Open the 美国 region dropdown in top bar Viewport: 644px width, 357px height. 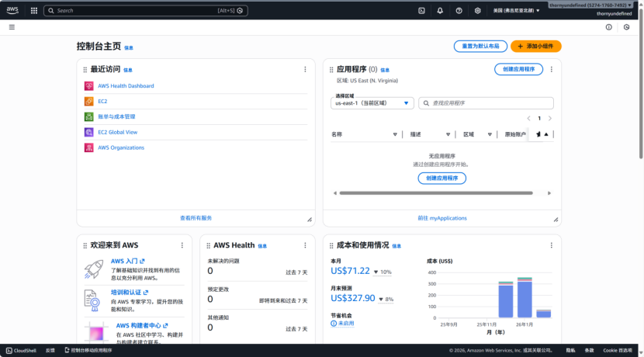pyautogui.click(x=518, y=11)
